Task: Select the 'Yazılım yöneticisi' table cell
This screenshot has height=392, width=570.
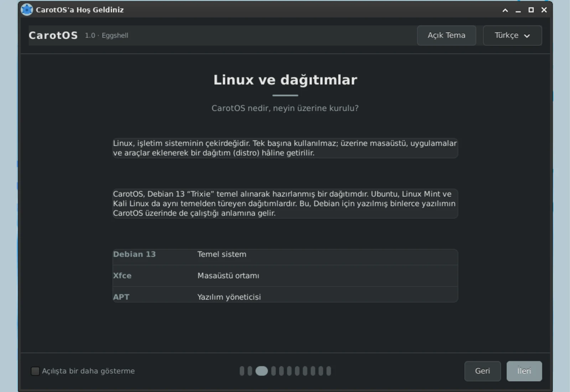Action: tap(229, 297)
